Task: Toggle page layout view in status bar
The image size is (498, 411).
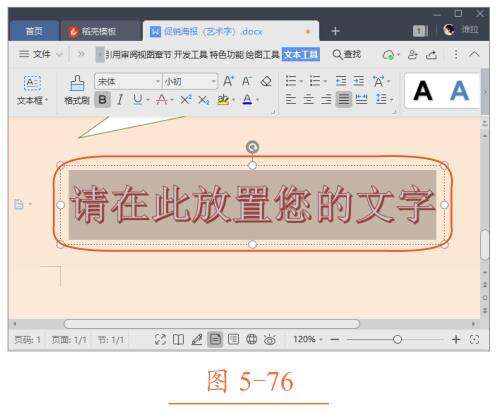Action: [215, 339]
